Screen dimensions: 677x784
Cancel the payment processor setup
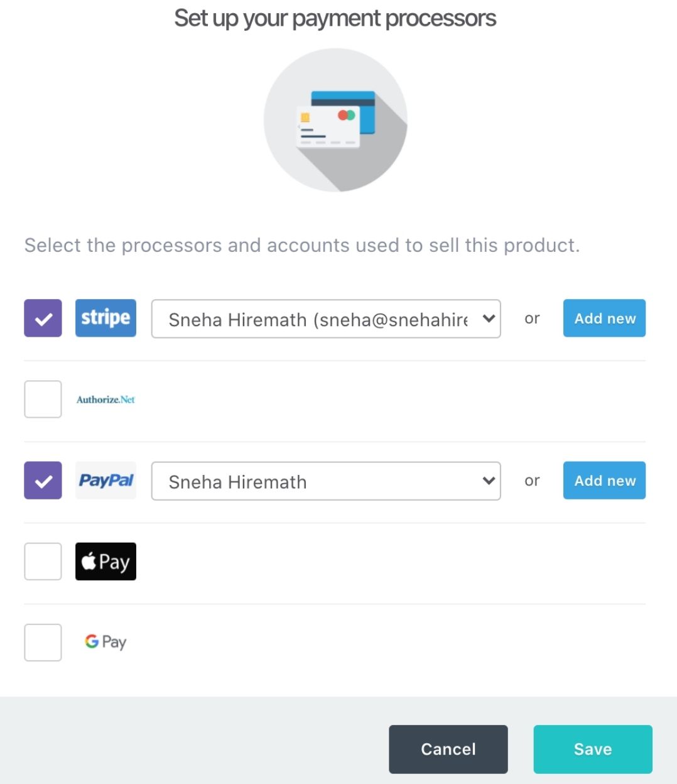448,749
